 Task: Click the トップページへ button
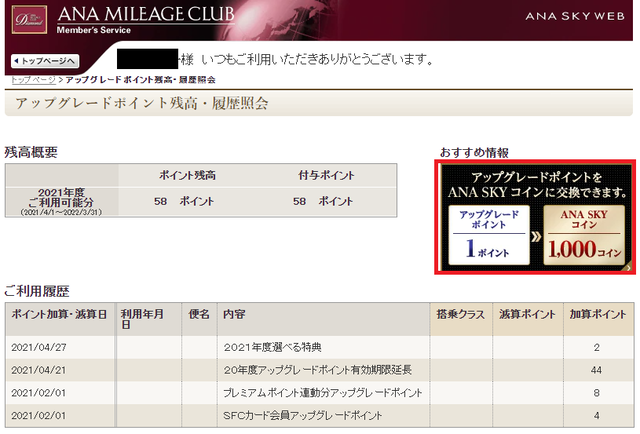(45, 61)
